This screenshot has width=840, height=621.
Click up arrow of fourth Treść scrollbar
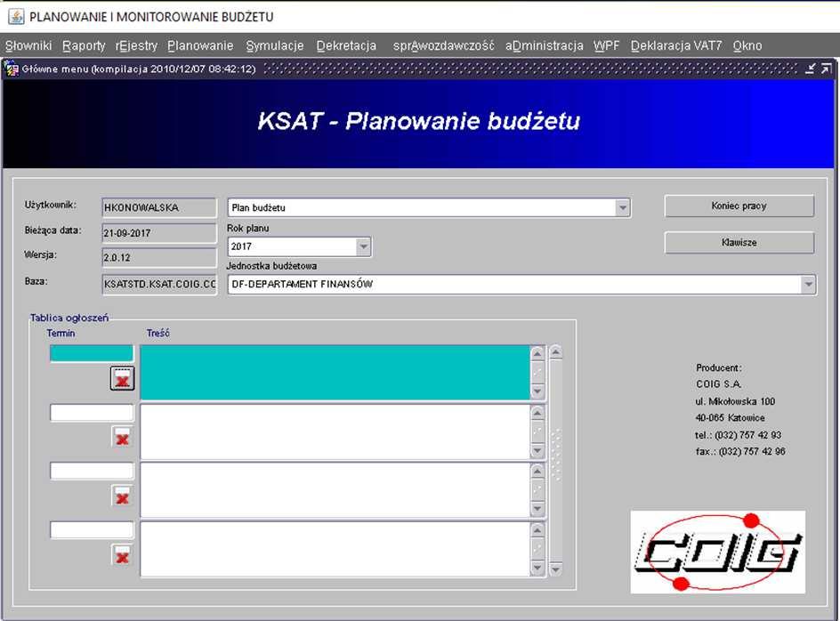click(x=537, y=529)
